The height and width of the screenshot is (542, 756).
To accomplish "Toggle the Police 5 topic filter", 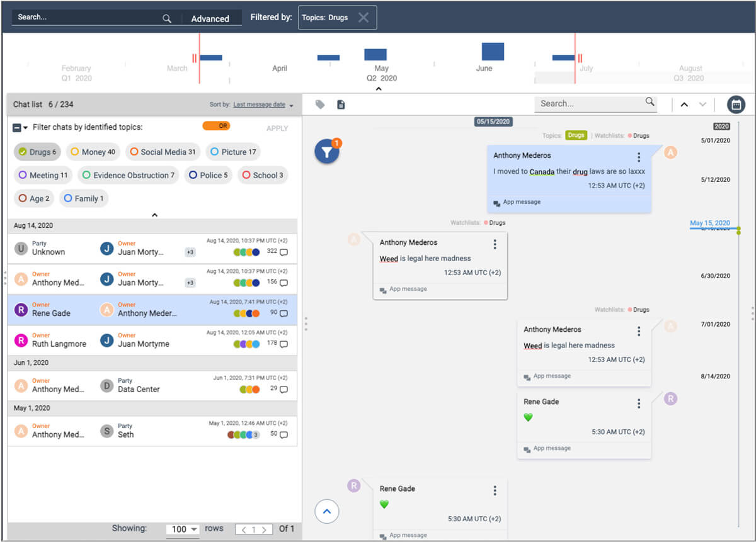I will pos(208,175).
